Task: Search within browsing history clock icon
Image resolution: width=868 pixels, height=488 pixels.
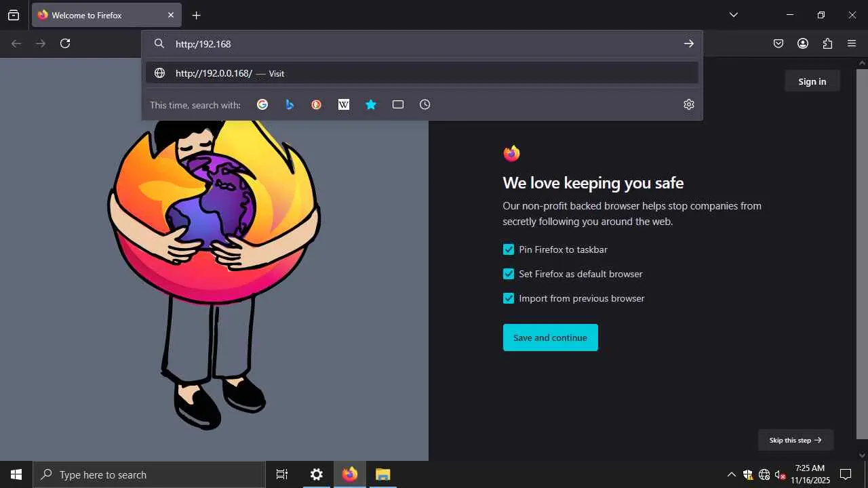Action: pyautogui.click(x=425, y=104)
